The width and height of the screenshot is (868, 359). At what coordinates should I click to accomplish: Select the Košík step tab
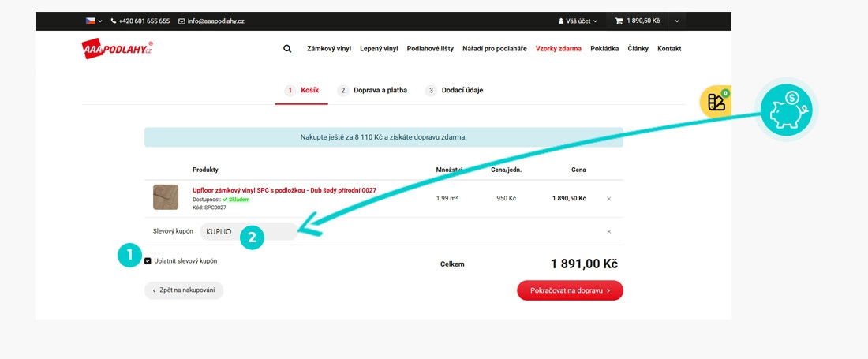point(301,90)
